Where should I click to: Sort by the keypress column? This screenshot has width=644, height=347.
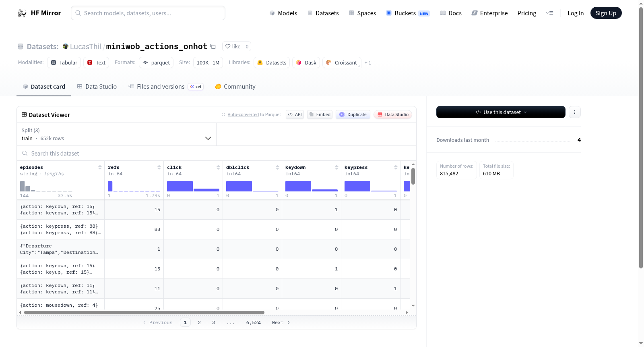396,167
